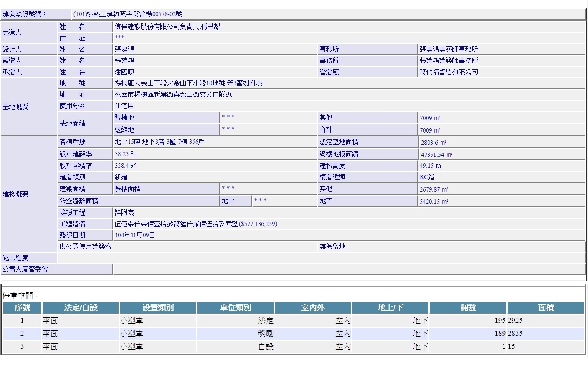Select building height 49.15 m
Image resolution: width=588 pixels, height=385 pixels.
tap(430, 166)
